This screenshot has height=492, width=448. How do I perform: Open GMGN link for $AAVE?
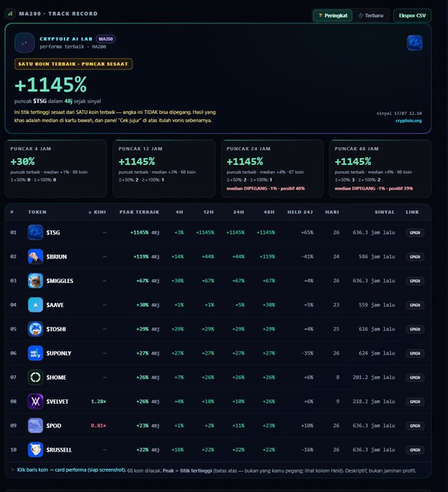[415, 305]
